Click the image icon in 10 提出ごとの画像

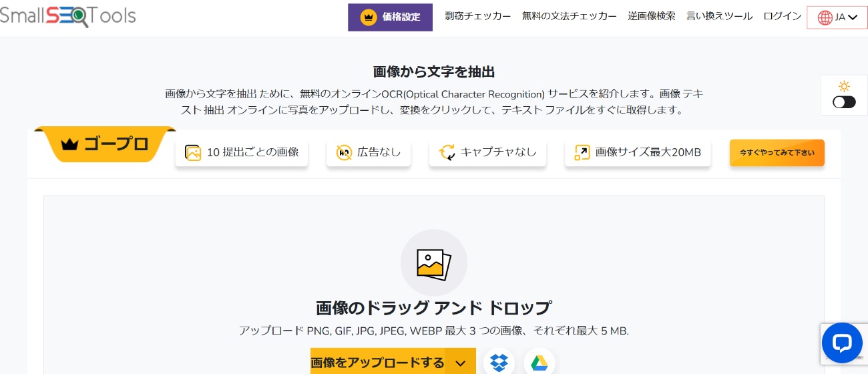coord(193,152)
